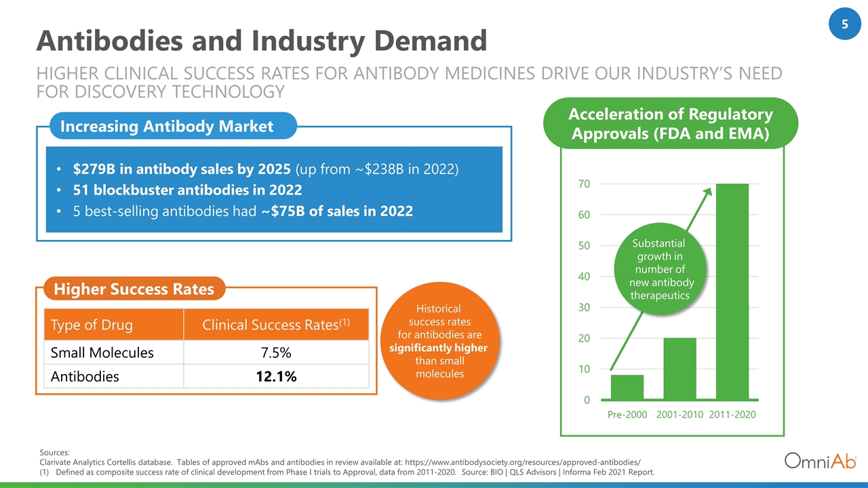868x488 pixels.
Task: Click the slide number 5 badge
Action: pos(844,25)
